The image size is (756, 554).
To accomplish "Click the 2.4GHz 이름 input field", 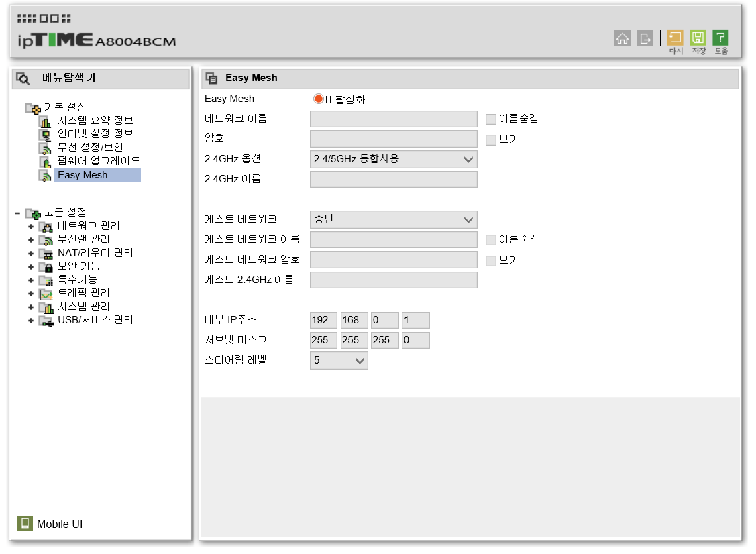I will pyautogui.click(x=393, y=179).
